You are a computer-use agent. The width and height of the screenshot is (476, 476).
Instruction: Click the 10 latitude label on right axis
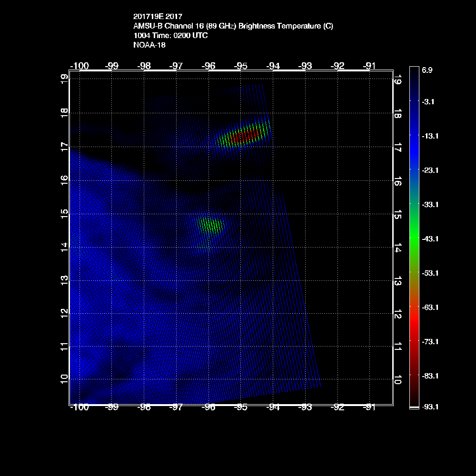pyautogui.click(x=398, y=379)
